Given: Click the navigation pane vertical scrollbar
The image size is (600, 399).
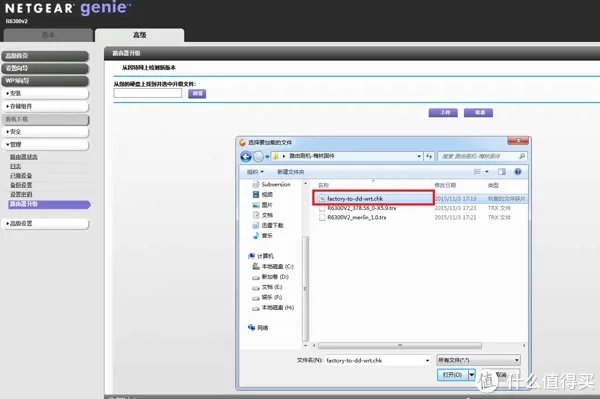Looking at the screenshot, I should pos(305,289).
